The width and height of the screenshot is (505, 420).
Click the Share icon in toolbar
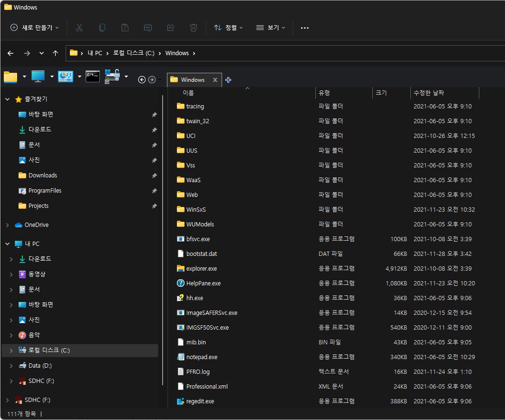[x=171, y=28]
